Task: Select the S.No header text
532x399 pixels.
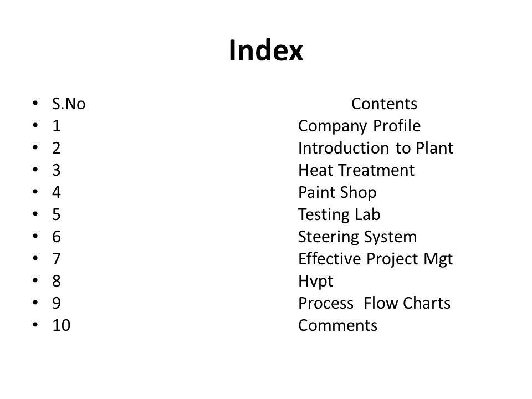Action: 69,104
